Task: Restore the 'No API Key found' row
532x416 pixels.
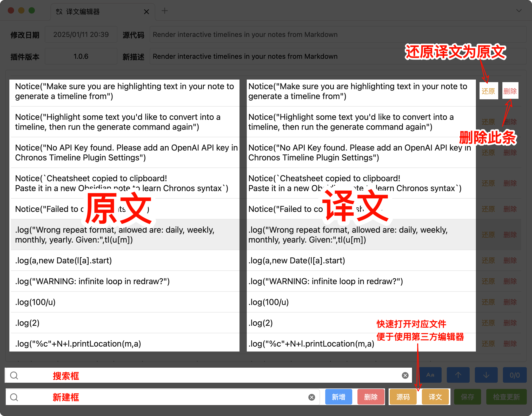Action: click(488, 153)
